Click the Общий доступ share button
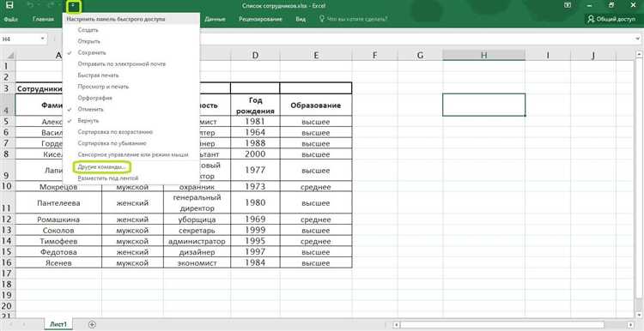The width and height of the screenshot is (644, 331). click(x=611, y=19)
